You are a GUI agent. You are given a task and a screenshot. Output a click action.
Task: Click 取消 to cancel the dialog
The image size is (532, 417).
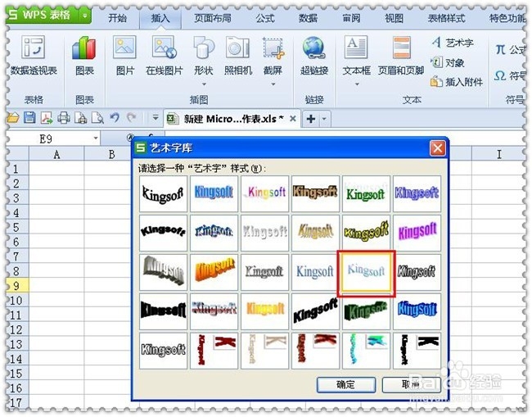point(411,385)
